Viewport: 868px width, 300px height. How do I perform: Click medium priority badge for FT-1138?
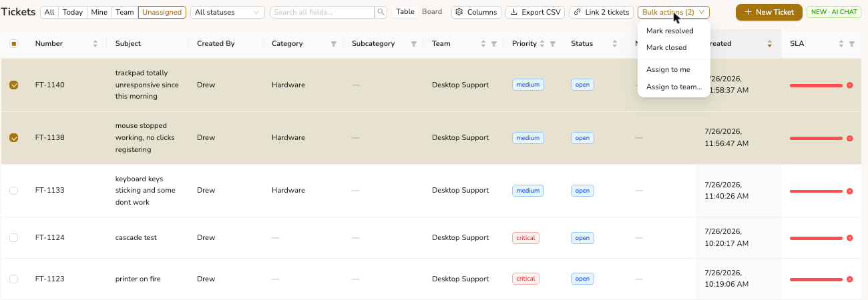point(528,138)
